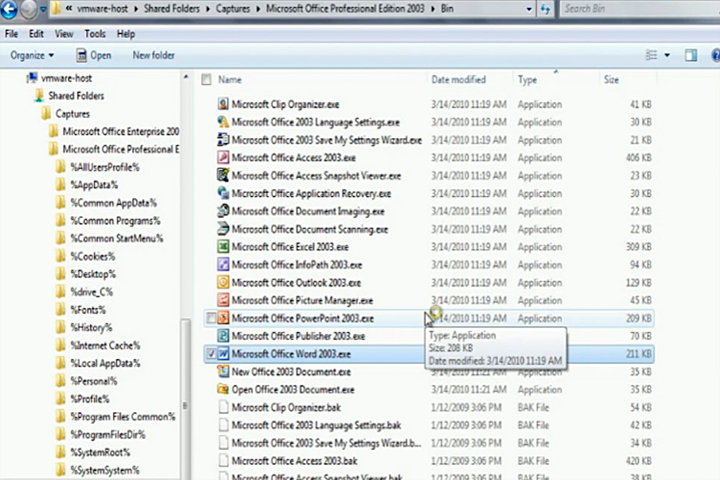Click the InfoPath 2003.exe icon
720x480 pixels.
[x=223, y=265]
